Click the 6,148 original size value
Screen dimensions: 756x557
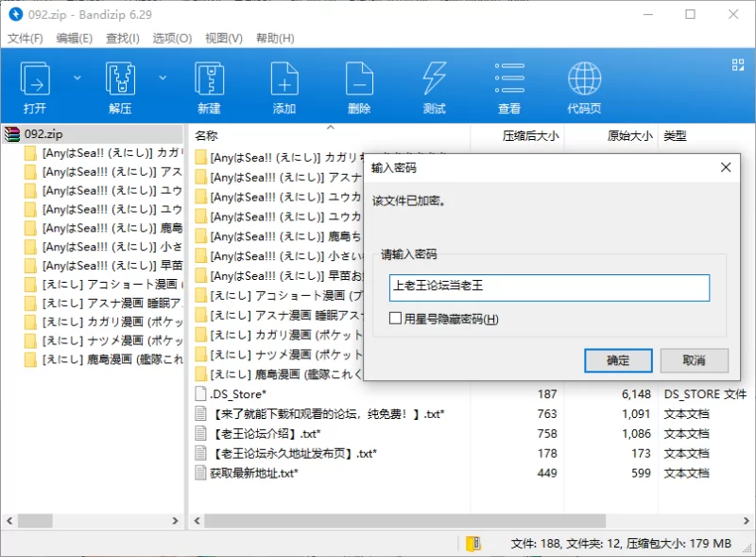636,394
